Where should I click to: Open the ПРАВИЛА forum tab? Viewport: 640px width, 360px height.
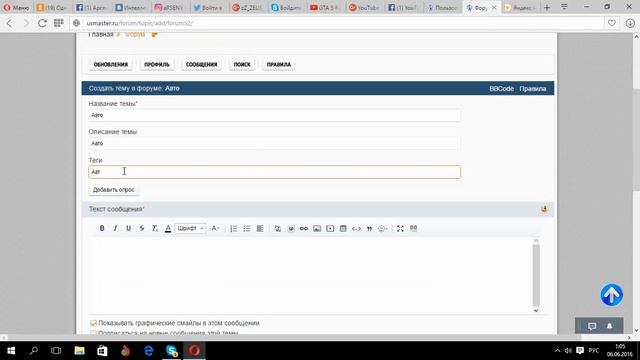pyautogui.click(x=279, y=64)
